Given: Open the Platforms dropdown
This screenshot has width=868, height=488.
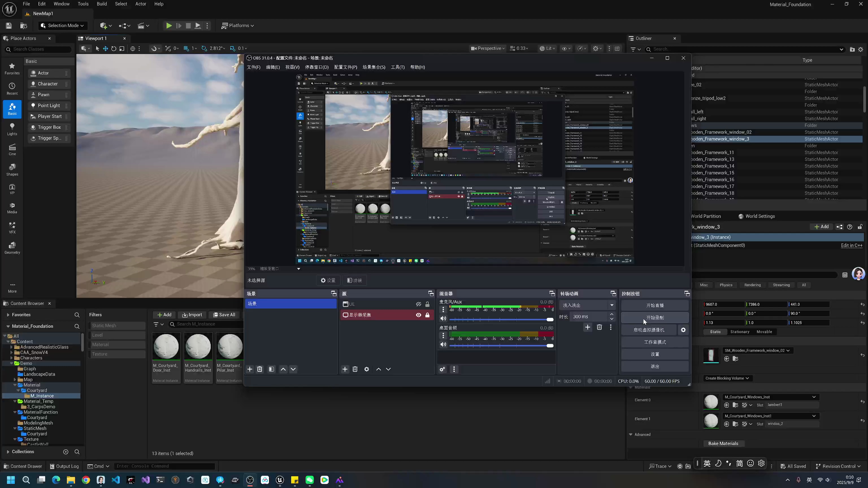Looking at the screenshot, I should pyautogui.click(x=238, y=26).
